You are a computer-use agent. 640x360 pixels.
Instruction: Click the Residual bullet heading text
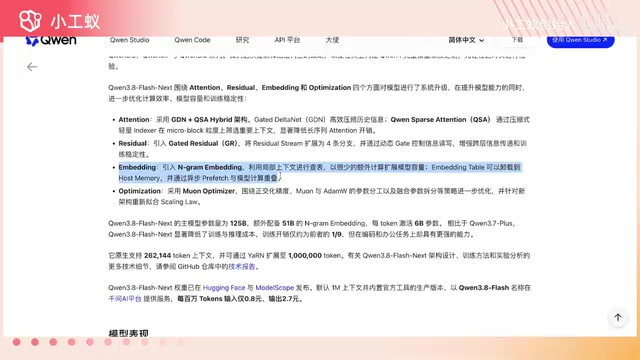(x=132, y=143)
